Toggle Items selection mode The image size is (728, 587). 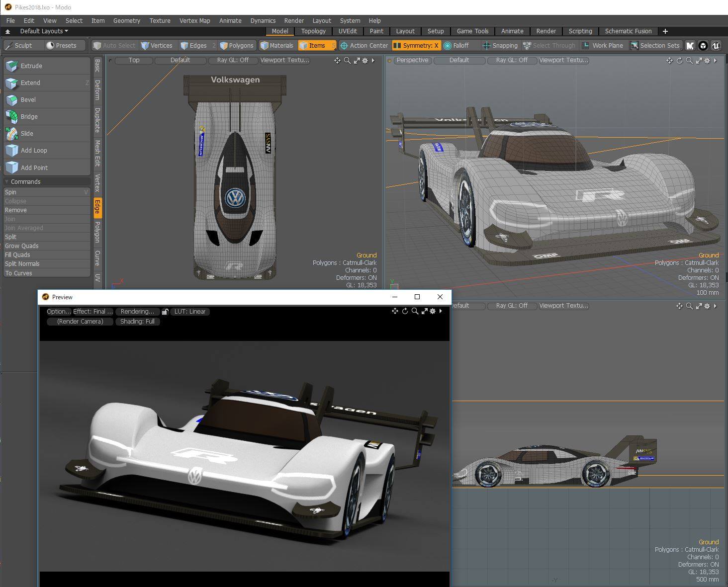click(x=317, y=45)
